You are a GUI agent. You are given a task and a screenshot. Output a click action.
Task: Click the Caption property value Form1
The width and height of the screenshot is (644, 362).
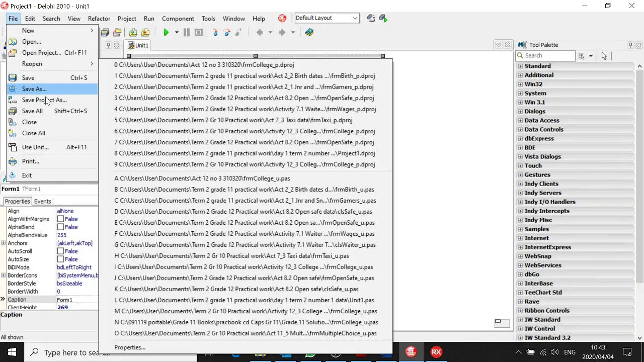point(77,300)
